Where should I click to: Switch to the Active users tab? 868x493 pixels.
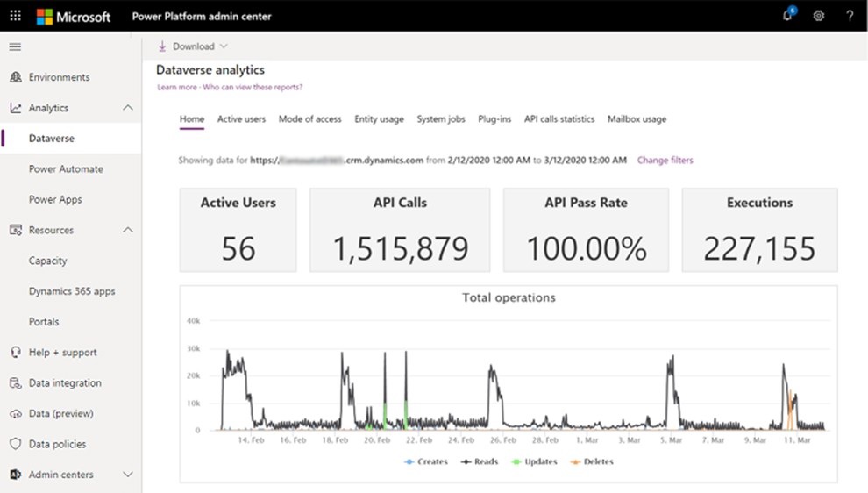coord(241,119)
